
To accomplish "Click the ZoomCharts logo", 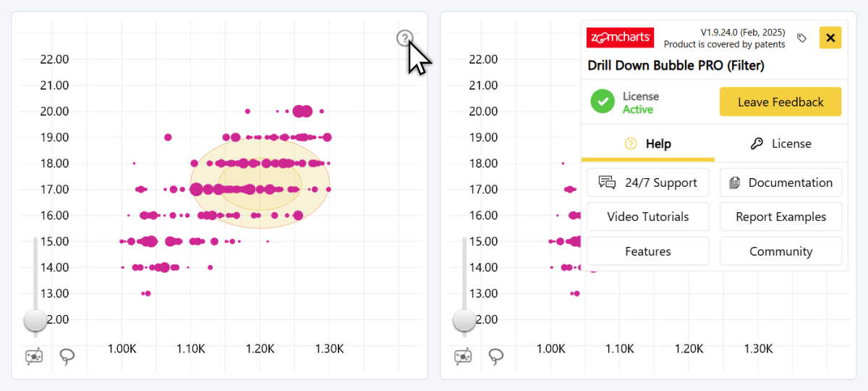I will (621, 38).
